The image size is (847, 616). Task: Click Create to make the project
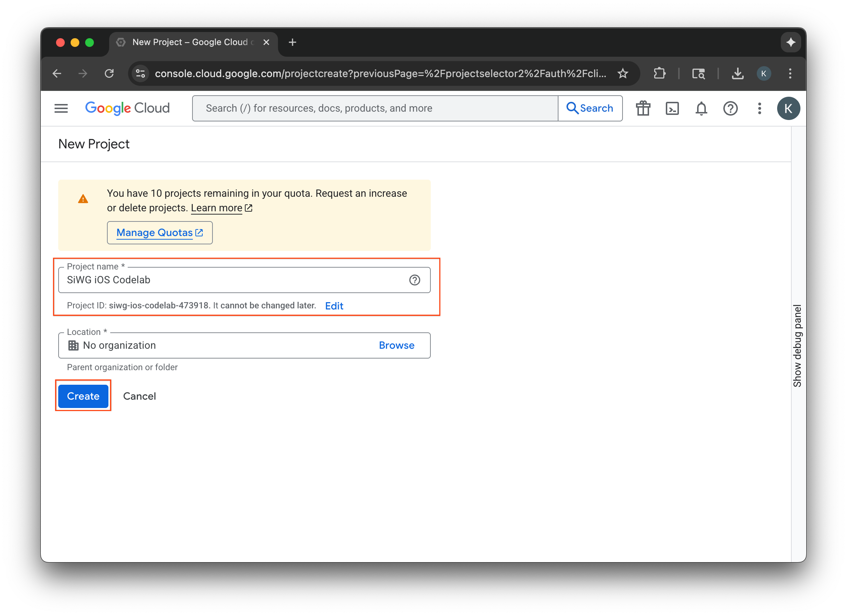[x=83, y=396]
